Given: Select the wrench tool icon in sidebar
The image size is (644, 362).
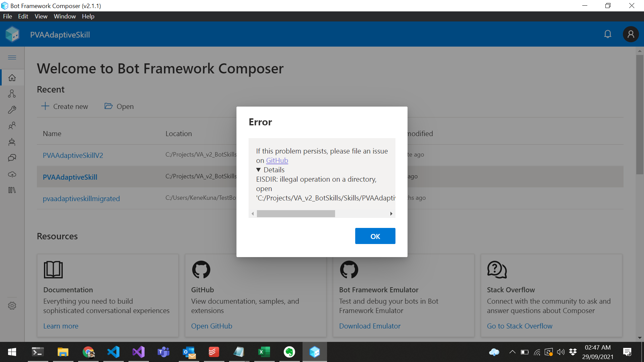Looking at the screenshot, I should 12,110.
